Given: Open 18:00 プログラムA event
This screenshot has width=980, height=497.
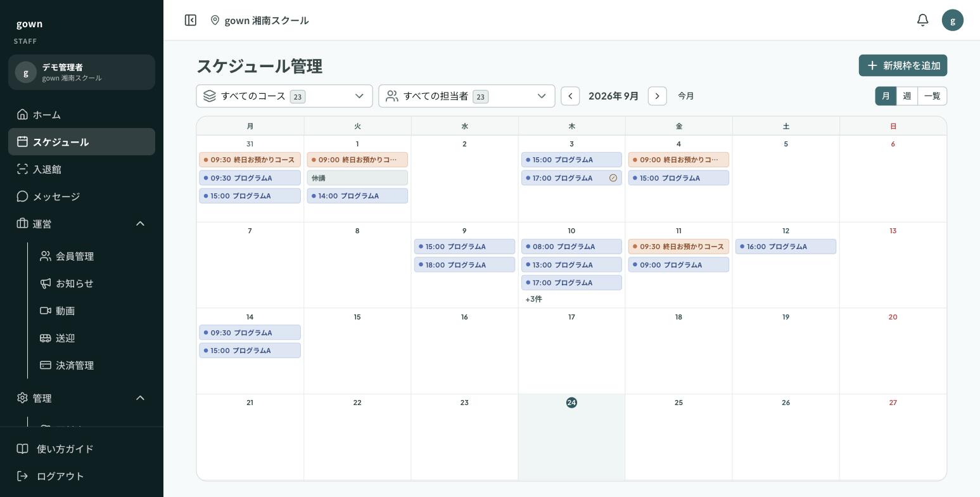Looking at the screenshot, I should (464, 265).
